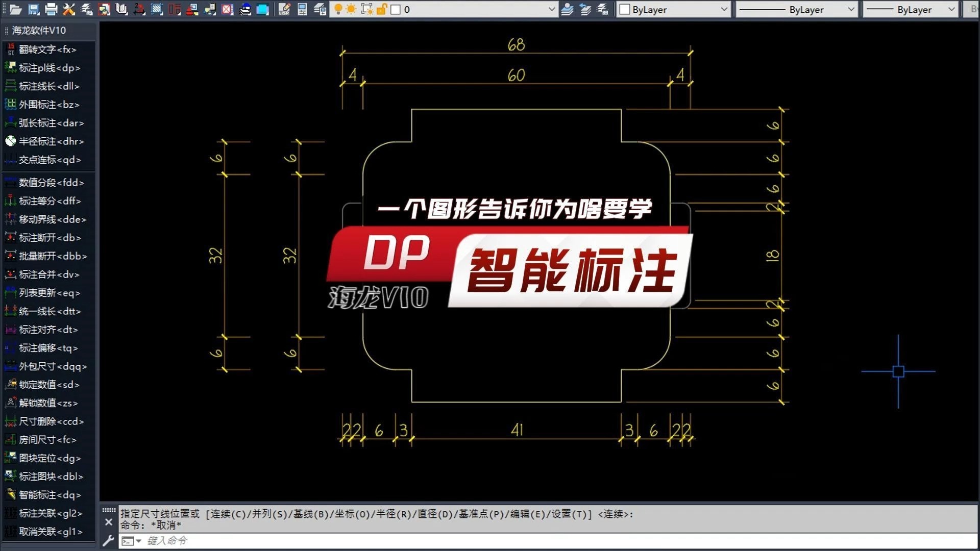Toggle the layer lock padlock icon
Screen dimensions: 980x551
click(382, 9)
